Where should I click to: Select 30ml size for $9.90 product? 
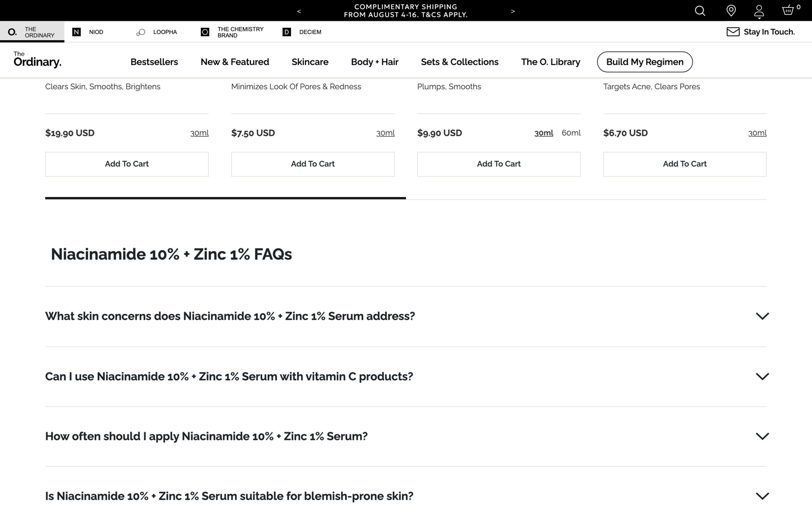544,133
